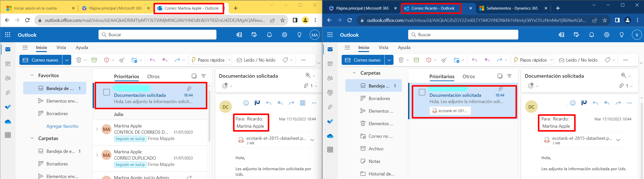Open Correo nuevo dropdown arrow in Martina's window

click(67, 60)
